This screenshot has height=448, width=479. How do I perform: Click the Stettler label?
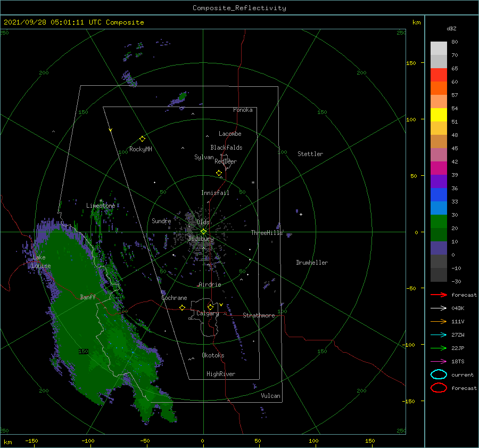click(x=310, y=154)
